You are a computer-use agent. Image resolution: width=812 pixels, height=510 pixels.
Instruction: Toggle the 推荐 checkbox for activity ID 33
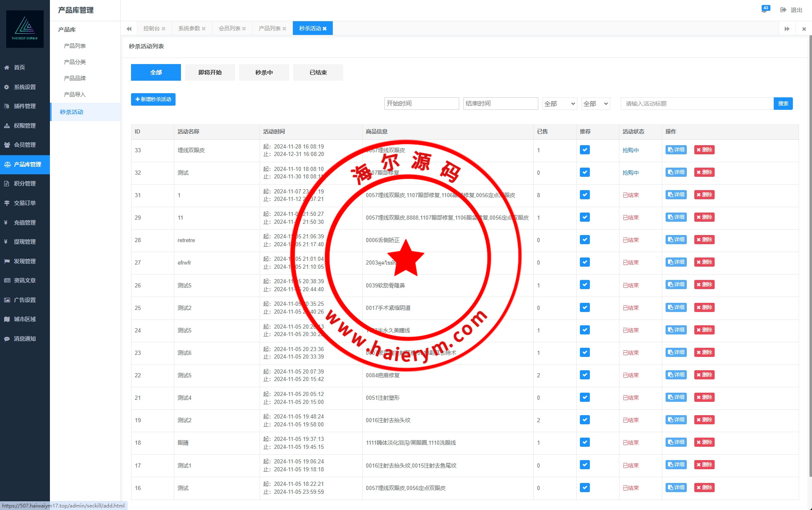point(584,150)
